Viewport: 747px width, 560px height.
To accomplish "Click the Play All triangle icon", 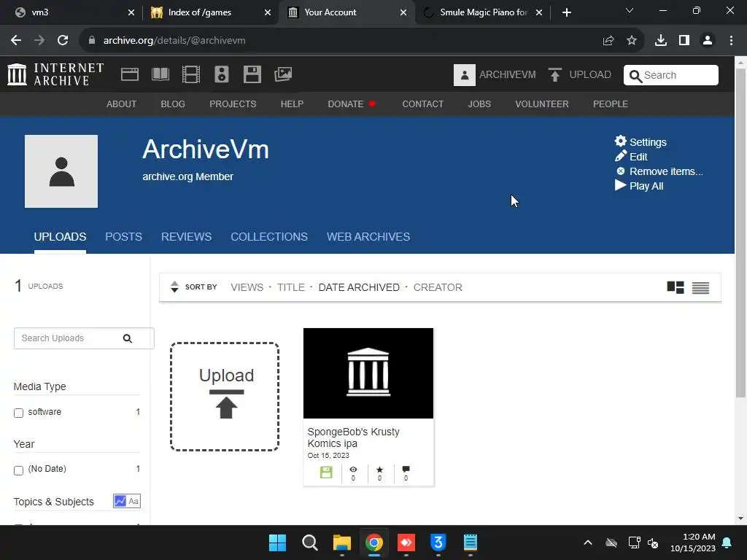I will coord(620,185).
